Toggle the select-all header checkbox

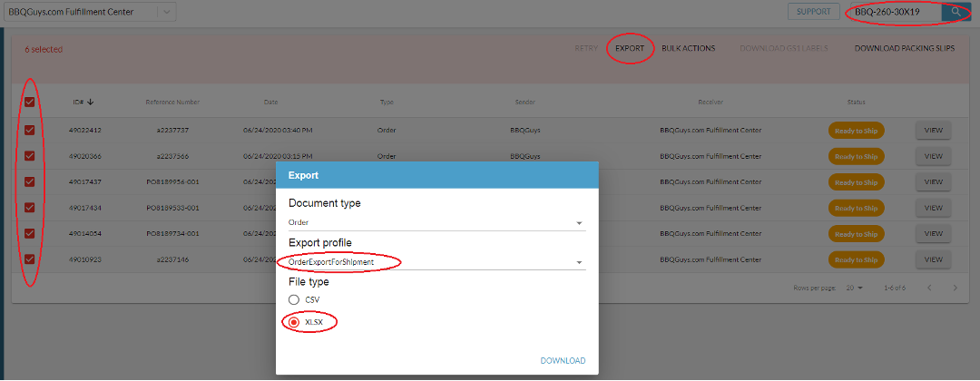click(29, 103)
